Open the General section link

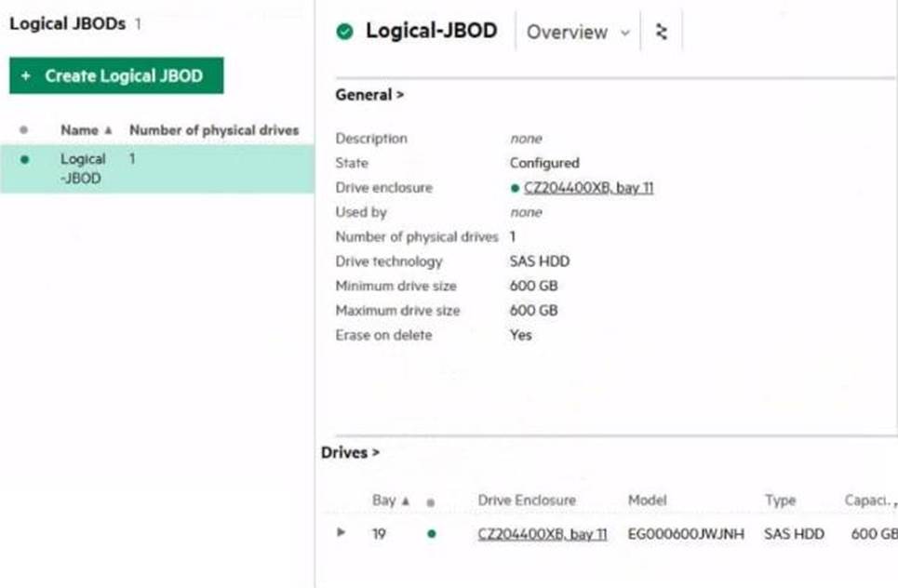pyautogui.click(x=369, y=95)
